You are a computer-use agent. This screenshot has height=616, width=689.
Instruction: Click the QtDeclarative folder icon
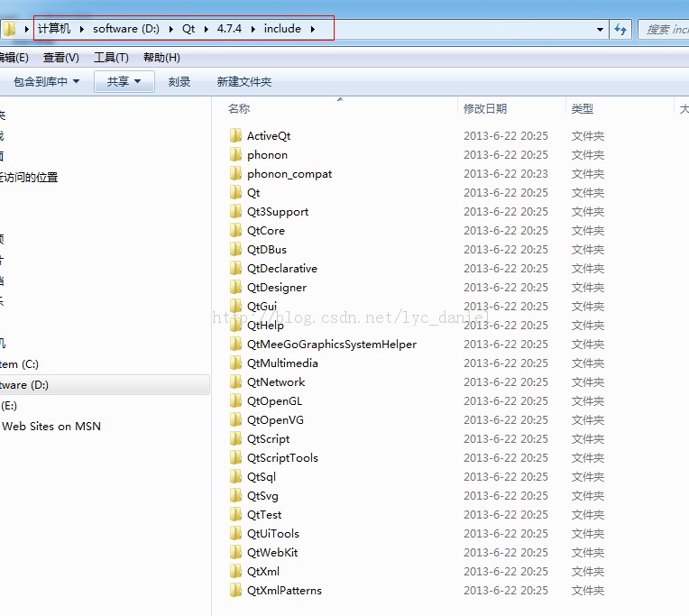coord(235,268)
